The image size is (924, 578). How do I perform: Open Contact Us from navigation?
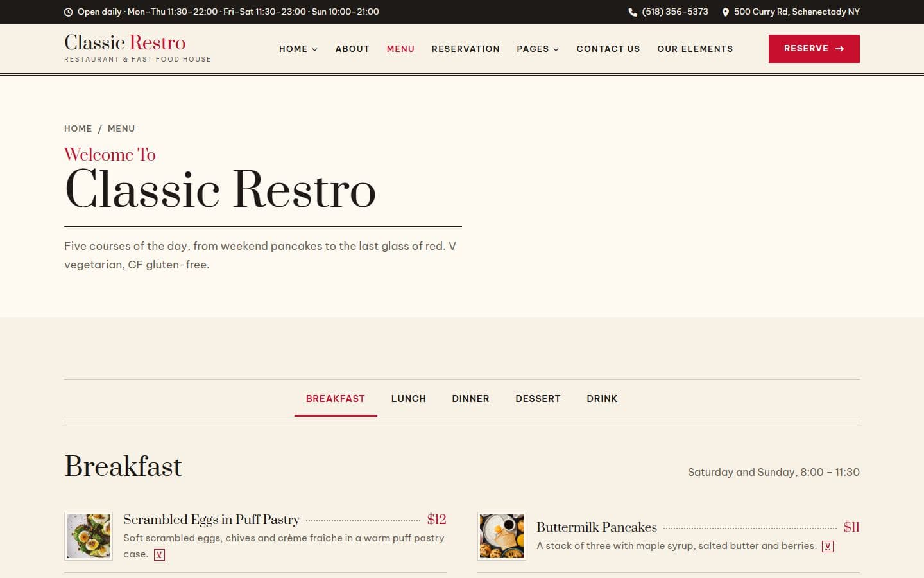click(608, 49)
